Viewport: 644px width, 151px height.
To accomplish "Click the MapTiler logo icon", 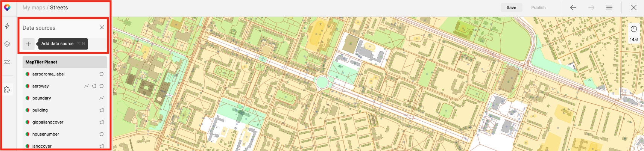I will [x=7, y=8].
